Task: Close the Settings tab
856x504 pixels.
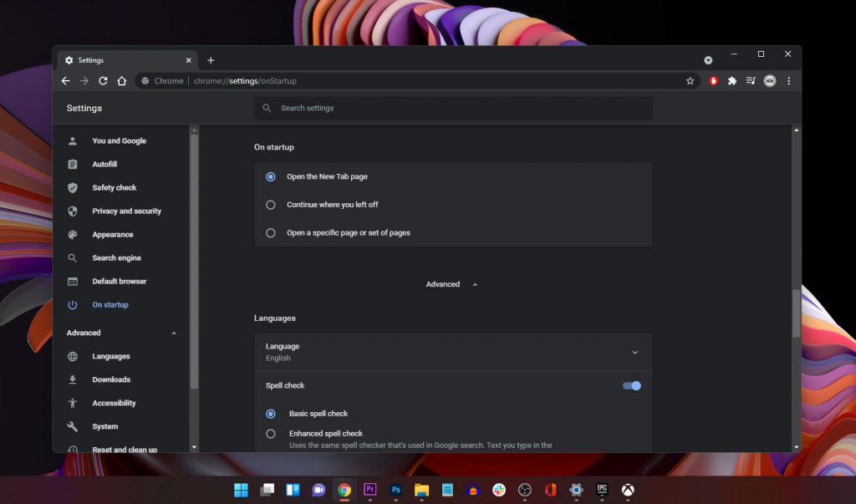Action: coord(188,60)
